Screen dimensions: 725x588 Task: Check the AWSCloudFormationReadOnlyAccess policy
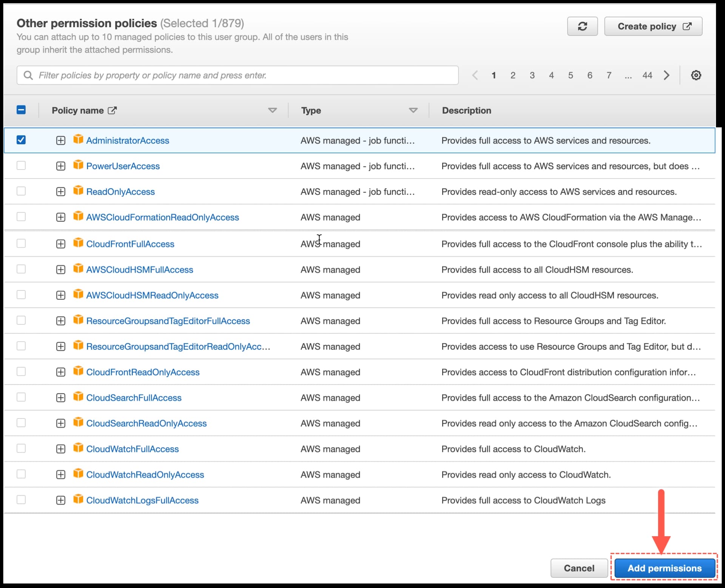pyautogui.click(x=21, y=217)
